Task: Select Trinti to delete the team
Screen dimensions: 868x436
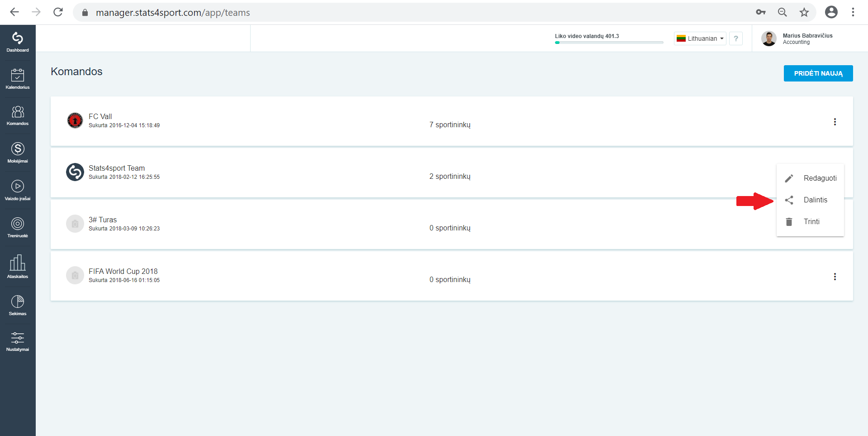Action: (x=810, y=222)
